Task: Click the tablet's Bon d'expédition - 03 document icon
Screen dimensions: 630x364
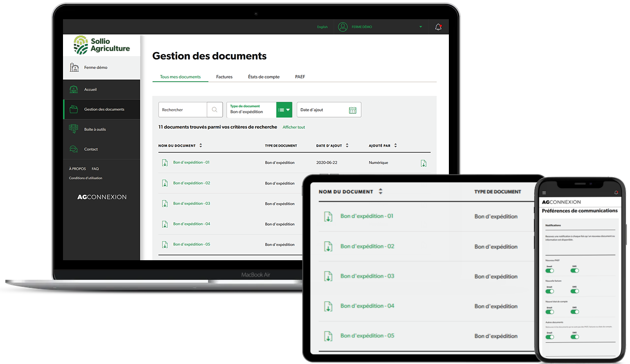Action: click(328, 276)
